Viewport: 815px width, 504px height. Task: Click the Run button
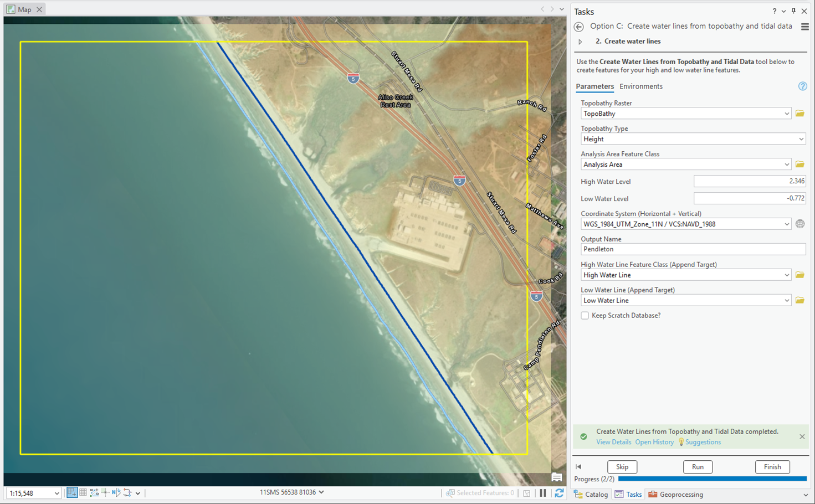point(698,467)
